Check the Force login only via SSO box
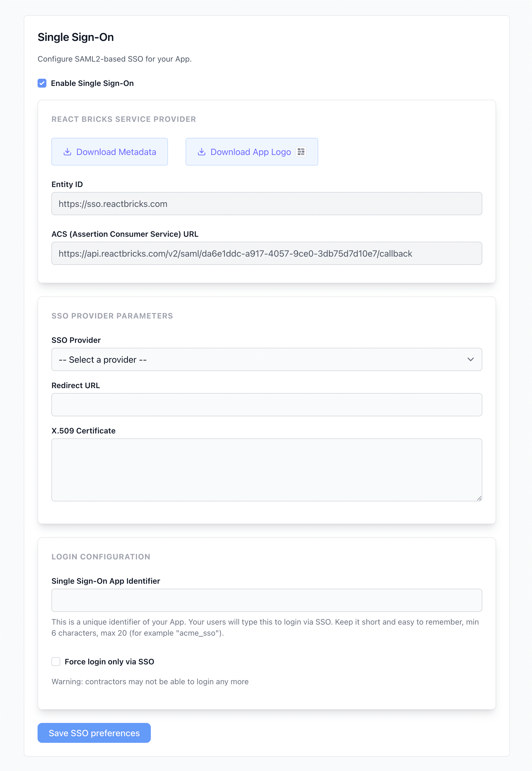The height and width of the screenshot is (771, 532). tap(56, 661)
